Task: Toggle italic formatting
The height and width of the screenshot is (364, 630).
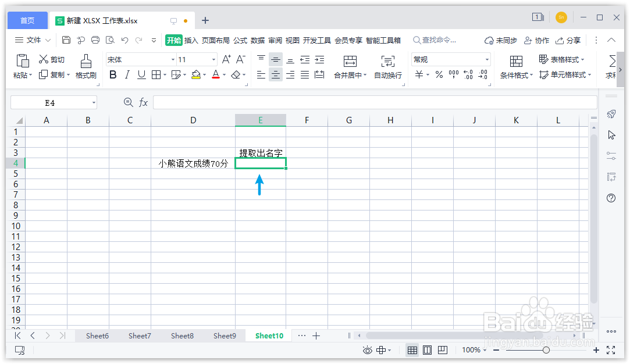Action: 127,74
